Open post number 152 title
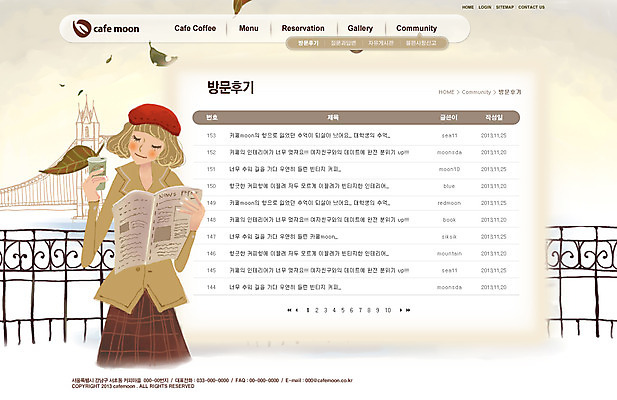617x400 pixels. [x=319, y=152]
